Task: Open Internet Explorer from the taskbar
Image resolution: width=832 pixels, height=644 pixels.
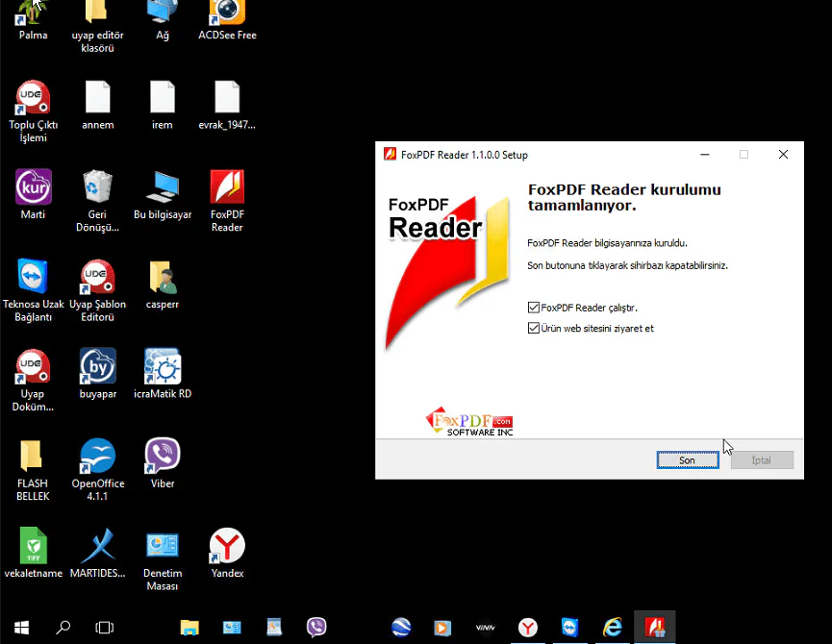Action: point(613,628)
